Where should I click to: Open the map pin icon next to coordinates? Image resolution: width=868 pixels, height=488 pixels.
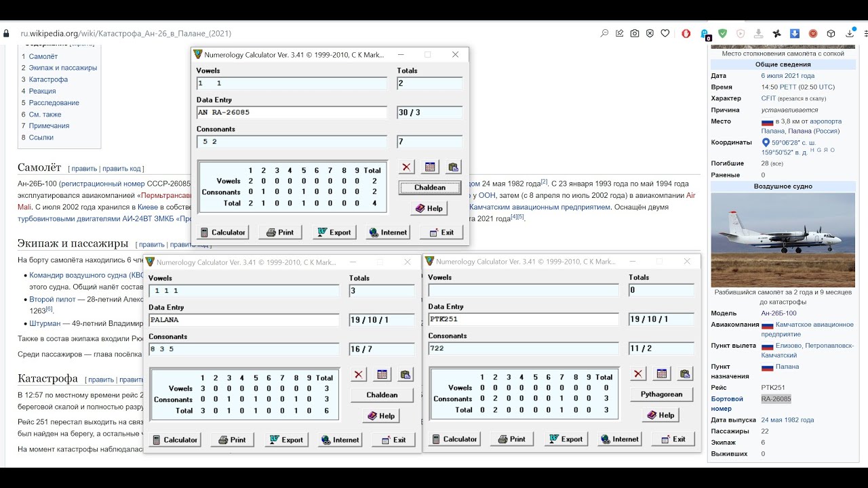click(x=766, y=142)
